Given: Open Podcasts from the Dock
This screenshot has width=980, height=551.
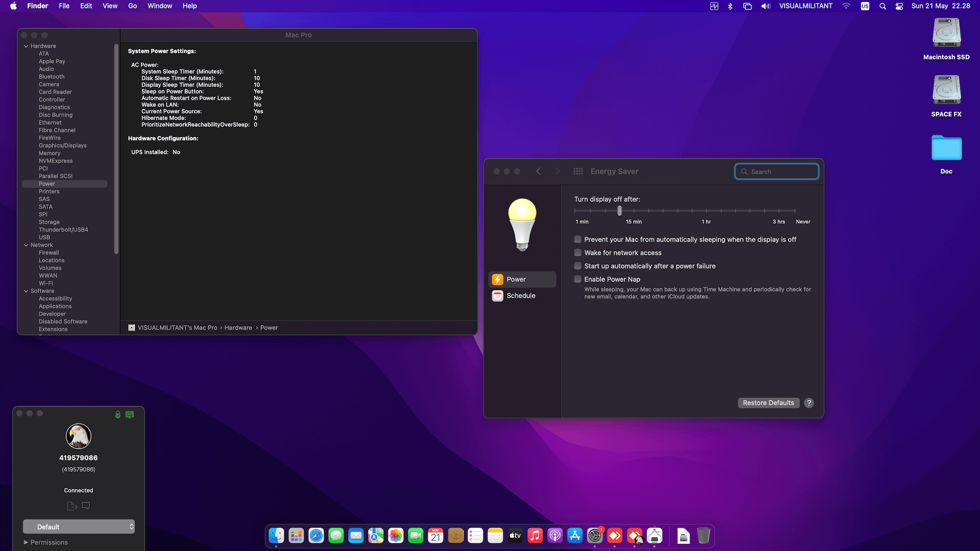Looking at the screenshot, I should tap(555, 536).
